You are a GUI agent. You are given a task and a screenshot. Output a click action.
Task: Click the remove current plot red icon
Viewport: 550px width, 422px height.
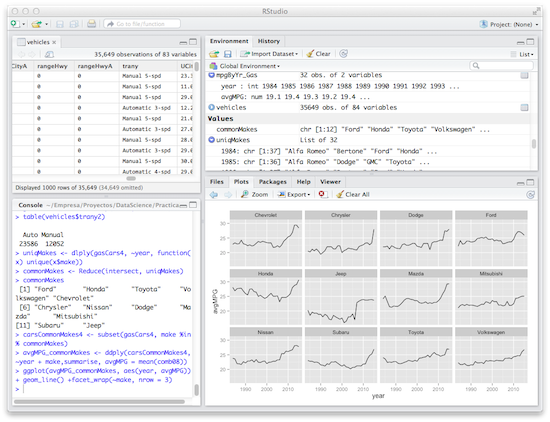(x=323, y=194)
